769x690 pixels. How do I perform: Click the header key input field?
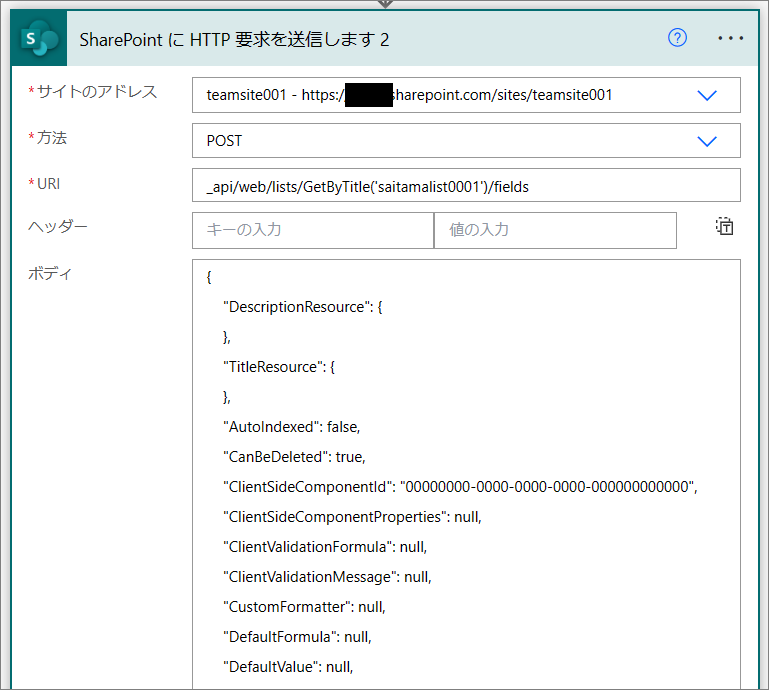[313, 230]
